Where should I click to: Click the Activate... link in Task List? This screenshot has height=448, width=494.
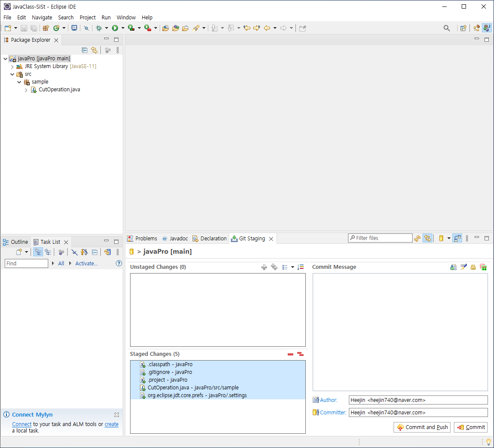click(86, 263)
